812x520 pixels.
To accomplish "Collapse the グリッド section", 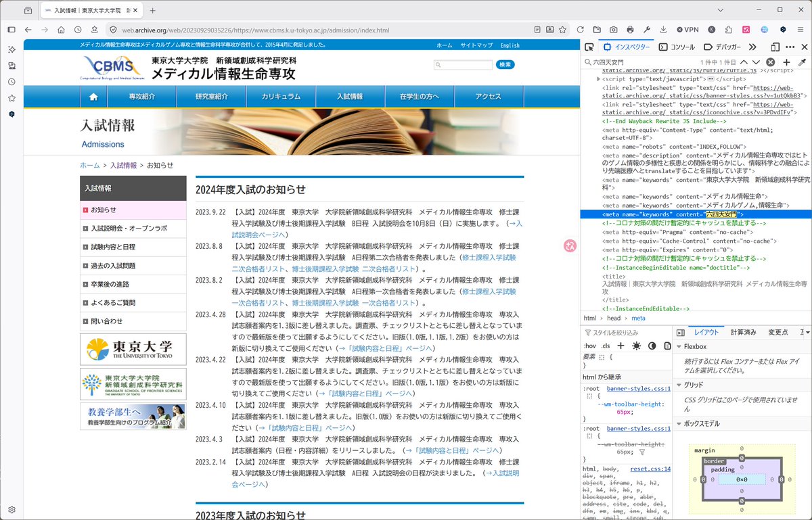I will pos(679,385).
